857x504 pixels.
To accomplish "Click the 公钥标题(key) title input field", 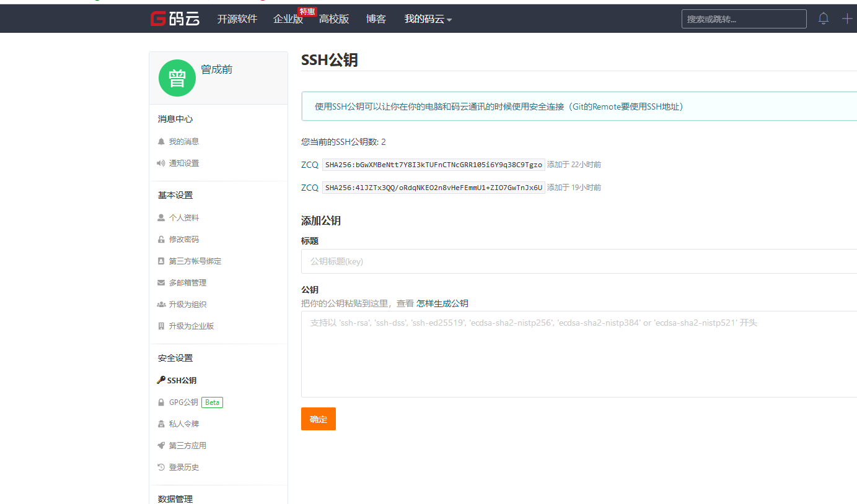I will pos(579,261).
